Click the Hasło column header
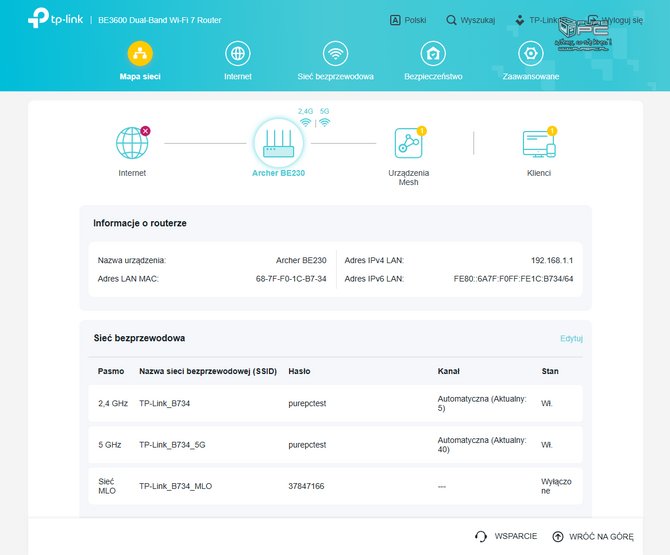670x555 pixels. point(299,371)
